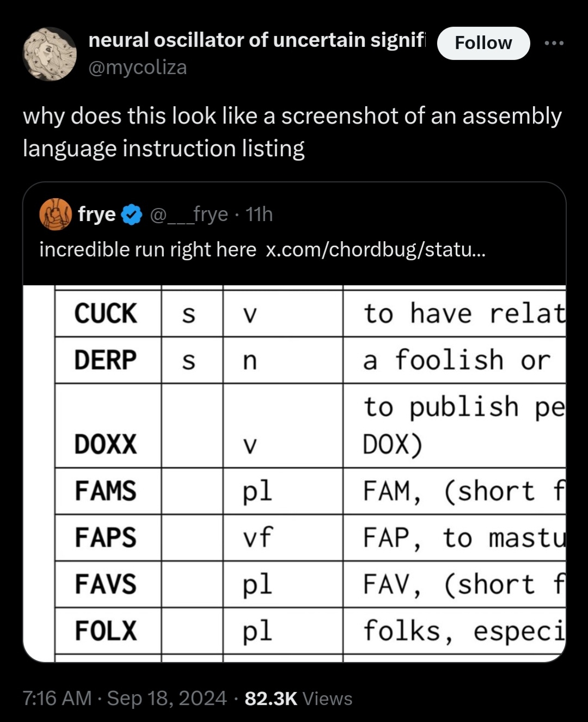The height and width of the screenshot is (722, 588).
Task: View the 82.3K Views count
Action: point(298,698)
